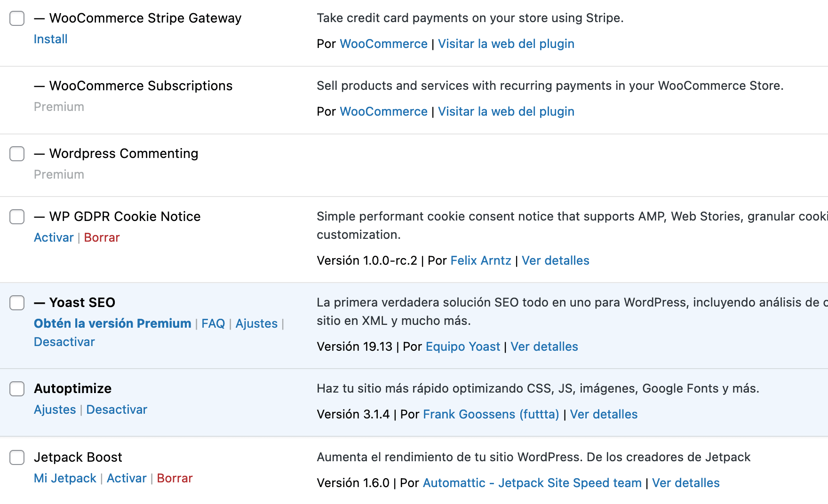Open Autoptimize Ajustes
This screenshot has height=504, width=828.
[55, 409]
